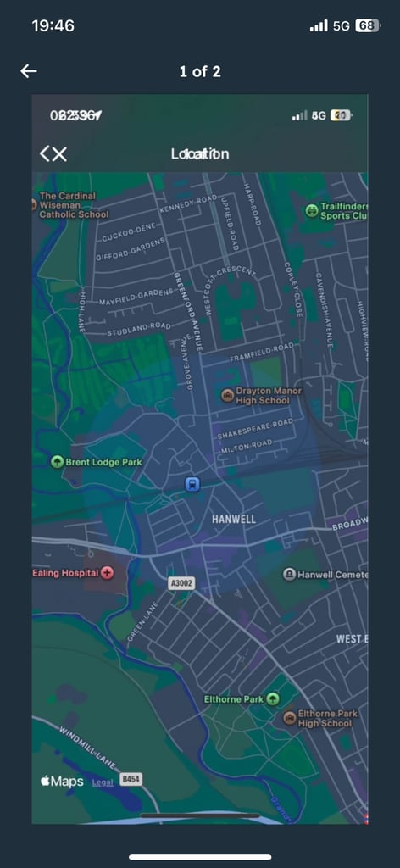Tap the Hanwell train station icon

click(x=192, y=484)
